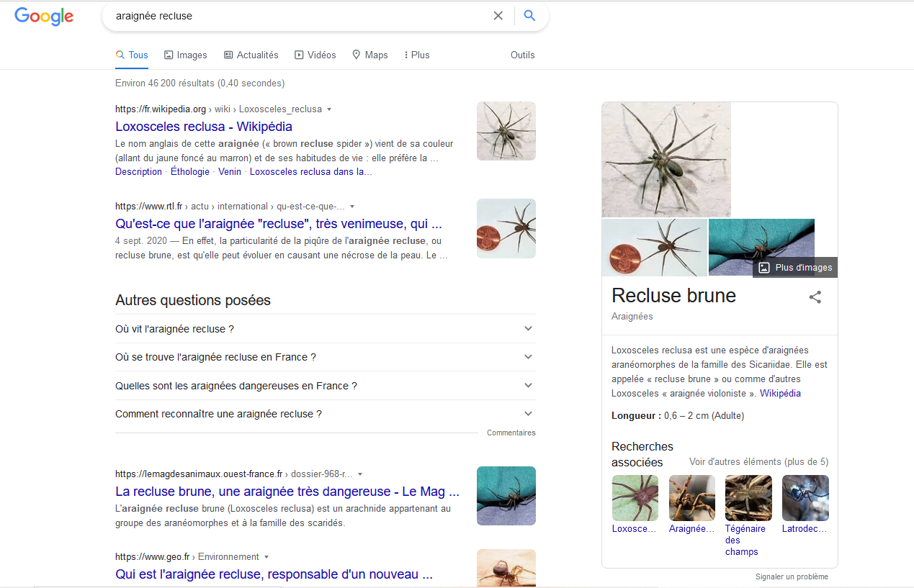This screenshot has width=914, height=588.
Task: Open the Description sitelink under Wikipedia
Action: click(138, 172)
